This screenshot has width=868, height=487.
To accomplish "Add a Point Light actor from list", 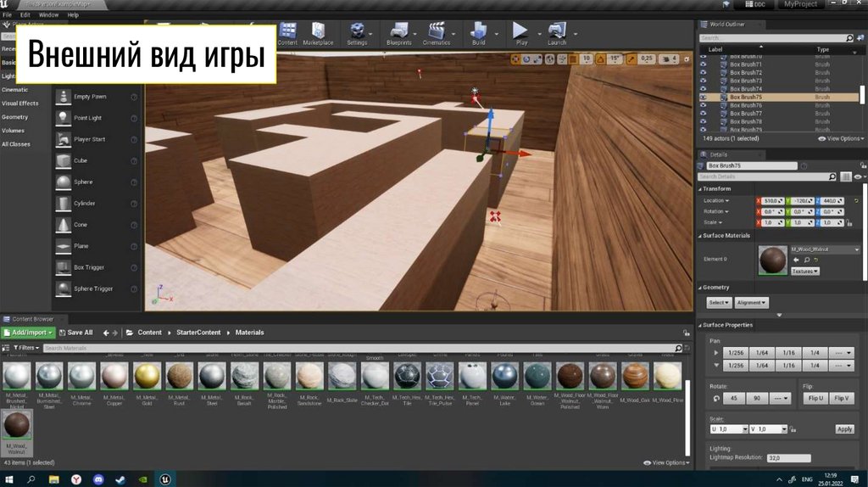I will (64, 118).
